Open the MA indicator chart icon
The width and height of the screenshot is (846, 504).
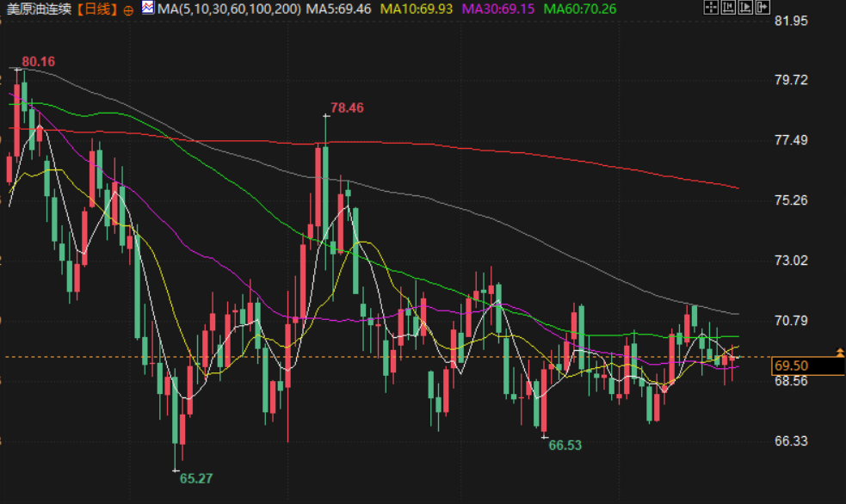click(x=148, y=9)
